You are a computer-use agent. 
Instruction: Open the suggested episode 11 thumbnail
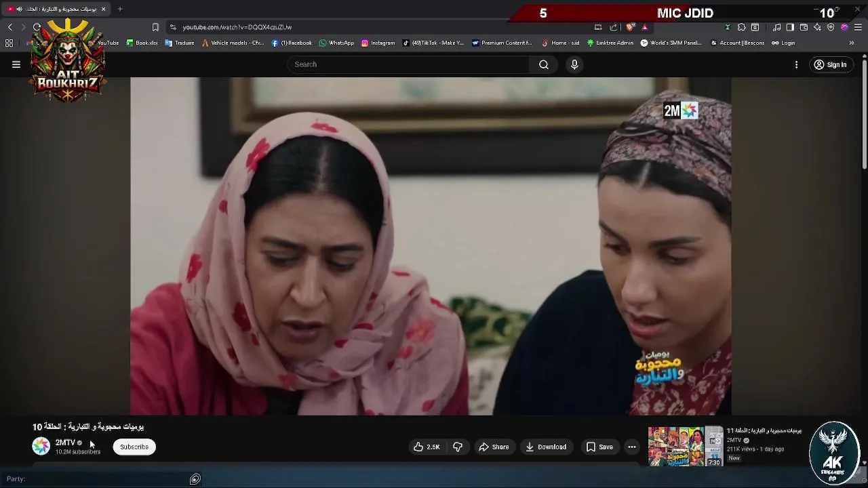click(x=686, y=446)
